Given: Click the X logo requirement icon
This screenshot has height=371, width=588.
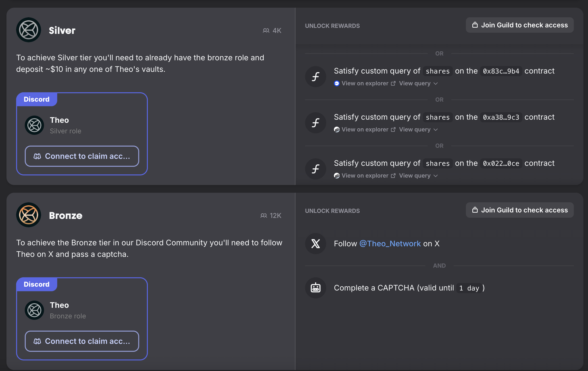Looking at the screenshot, I should click(x=315, y=244).
